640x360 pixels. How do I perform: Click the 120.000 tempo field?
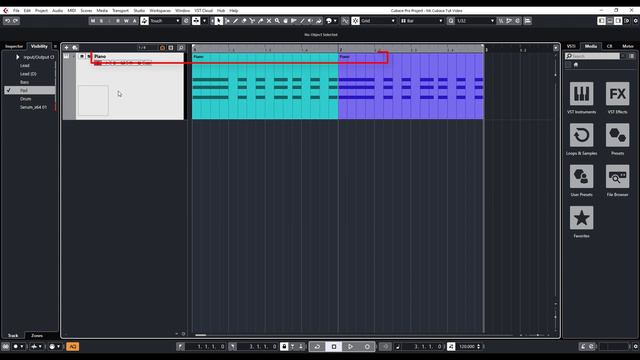[x=467, y=347]
